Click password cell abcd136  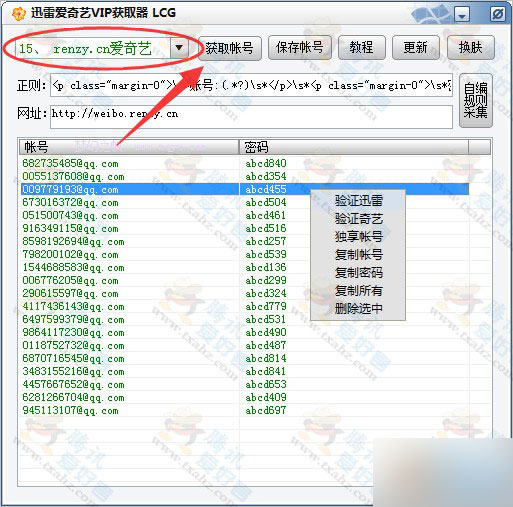point(266,267)
